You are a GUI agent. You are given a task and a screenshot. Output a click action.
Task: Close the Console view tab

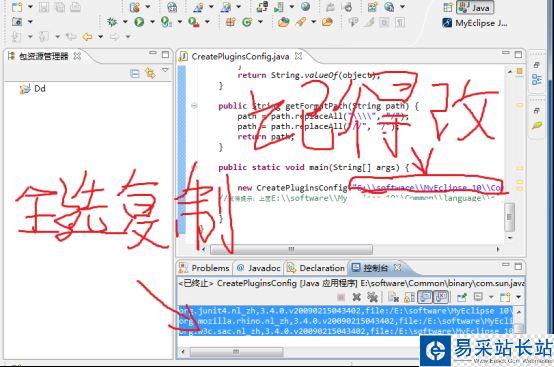[397, 267]
